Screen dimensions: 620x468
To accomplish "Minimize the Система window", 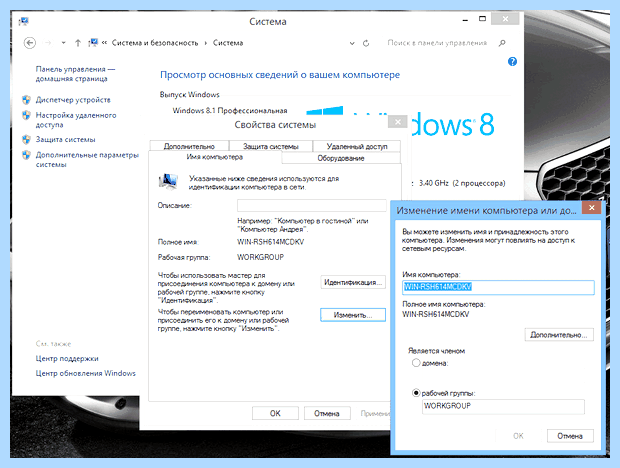I will click(x=465, y=19).
